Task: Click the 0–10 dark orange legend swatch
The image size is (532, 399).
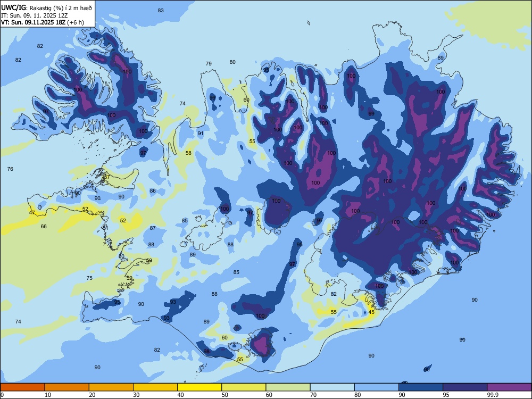Action: (22, 387)
